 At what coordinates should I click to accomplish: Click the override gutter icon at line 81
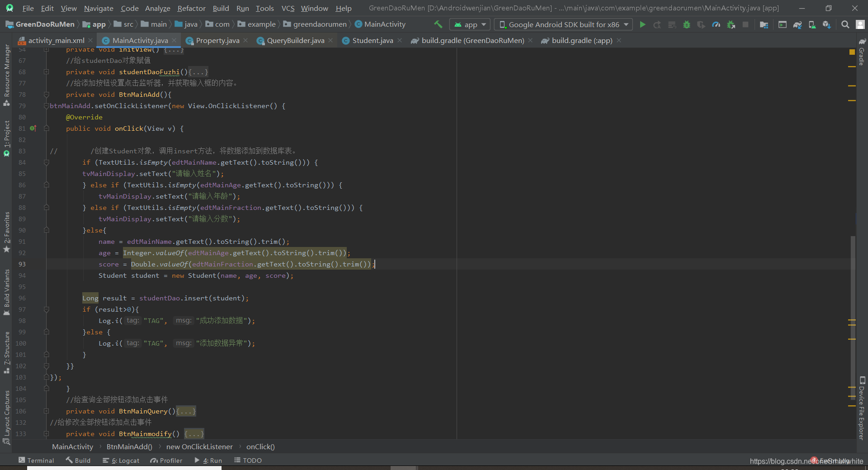(x=33, y=128)
